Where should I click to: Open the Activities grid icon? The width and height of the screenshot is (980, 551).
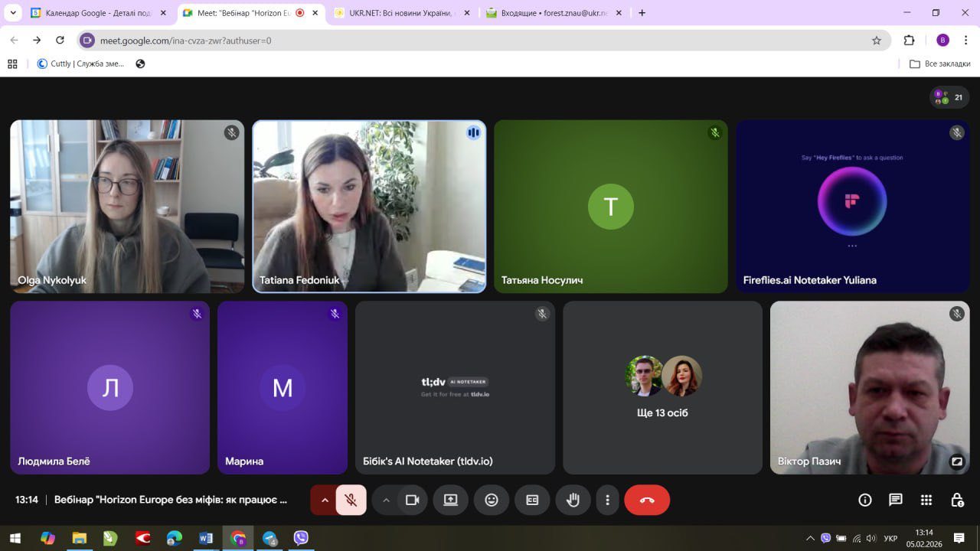tap(926, 500)
